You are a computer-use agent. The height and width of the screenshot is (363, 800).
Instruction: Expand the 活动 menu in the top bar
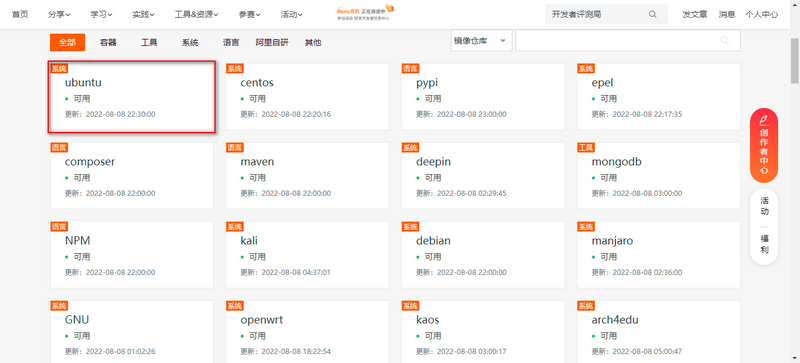(291, 14)
